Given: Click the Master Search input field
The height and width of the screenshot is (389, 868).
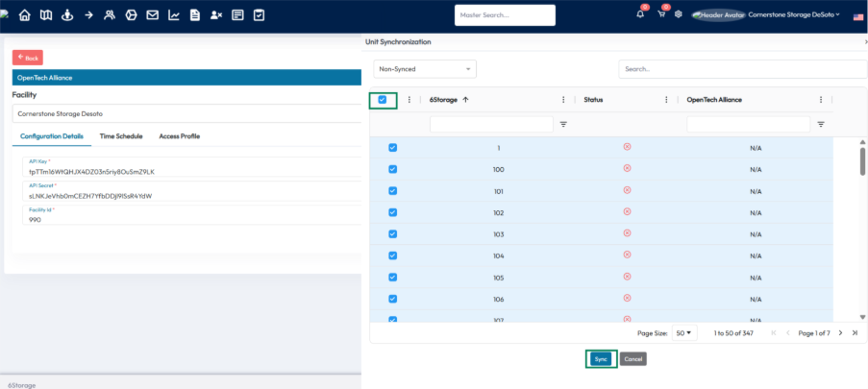Looking at the screenshot, I should coord(505,15).
